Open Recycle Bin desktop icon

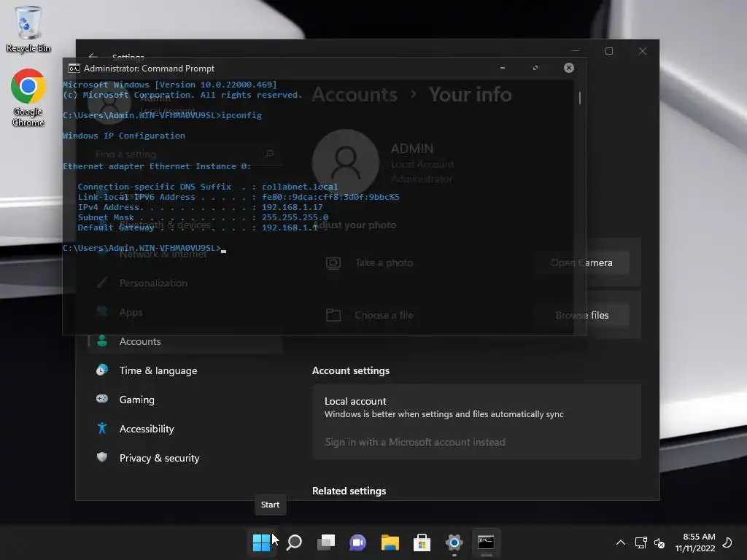tap(28, 29)
